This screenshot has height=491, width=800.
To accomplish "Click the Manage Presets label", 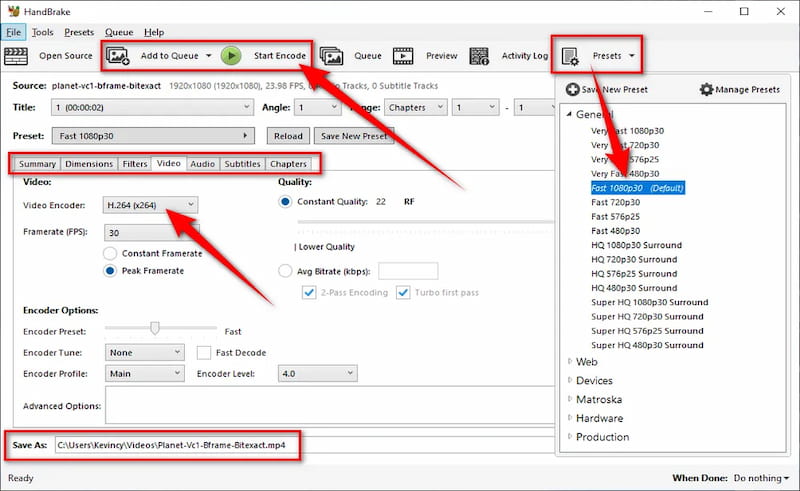I will tap(747, 89).
